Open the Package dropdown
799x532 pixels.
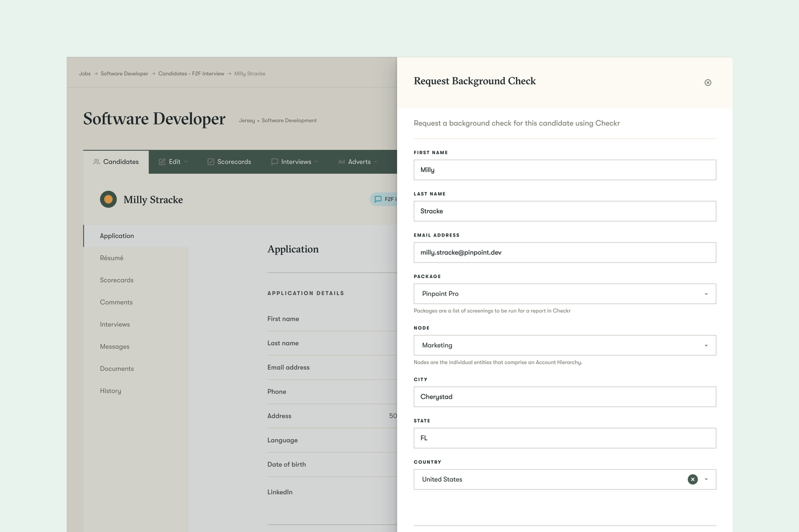tap(564, 294)
